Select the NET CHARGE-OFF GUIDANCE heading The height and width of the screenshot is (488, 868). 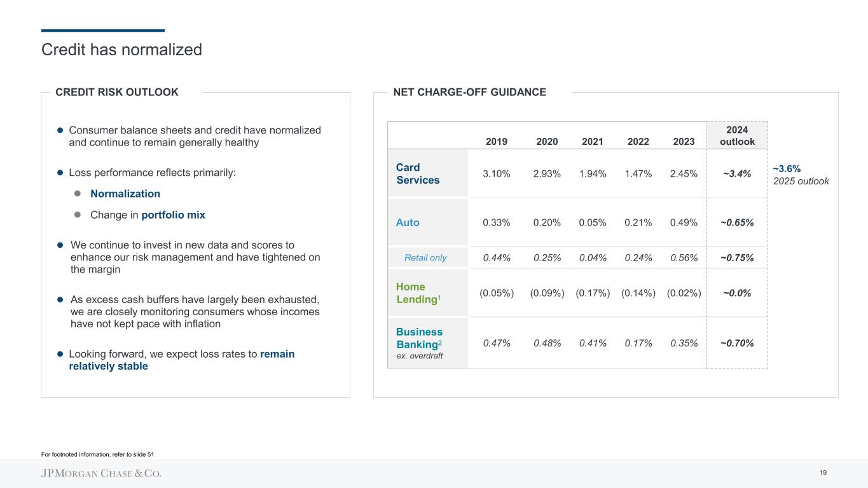click(x=469, y=92)
